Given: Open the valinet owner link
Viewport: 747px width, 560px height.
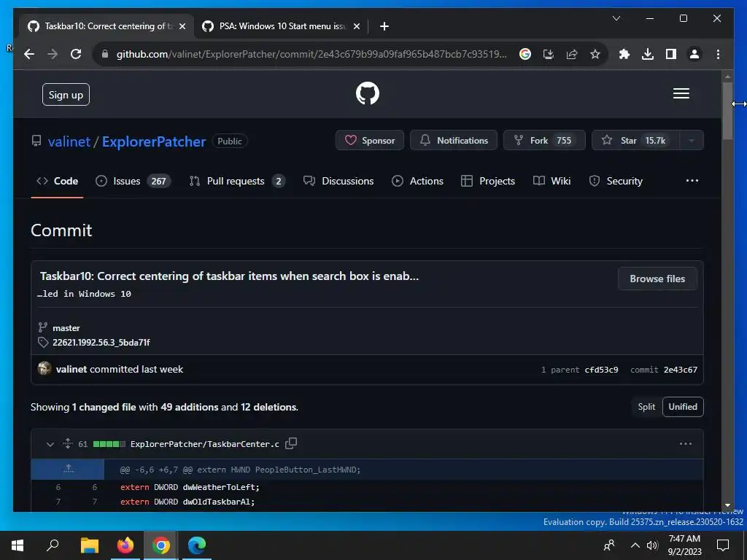Looking at the screenshot, I should (x=69, y=141).
